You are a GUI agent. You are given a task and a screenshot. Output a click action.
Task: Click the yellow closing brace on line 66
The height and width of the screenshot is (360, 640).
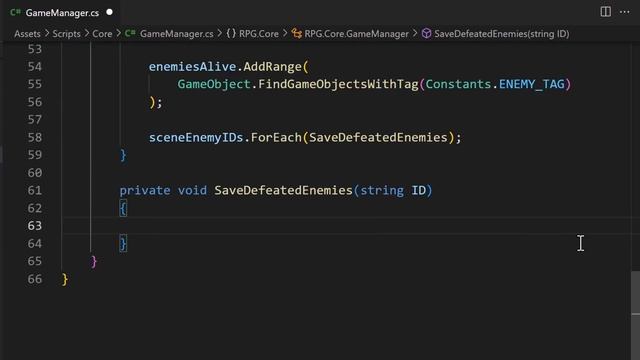click(x=65, y=279)
